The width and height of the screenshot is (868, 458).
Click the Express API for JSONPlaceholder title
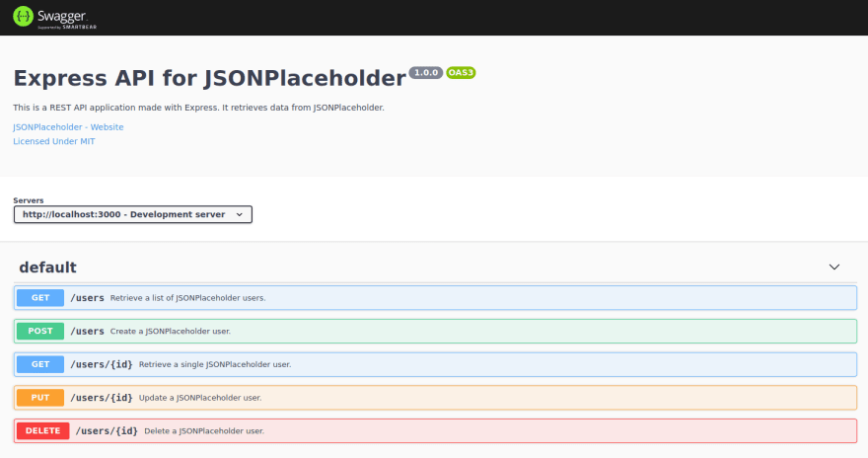click(x=210, y=78)
